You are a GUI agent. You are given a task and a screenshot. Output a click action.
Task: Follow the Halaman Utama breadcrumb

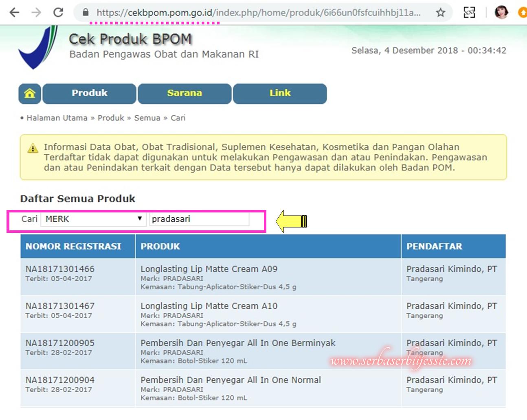tap(57, 118)
